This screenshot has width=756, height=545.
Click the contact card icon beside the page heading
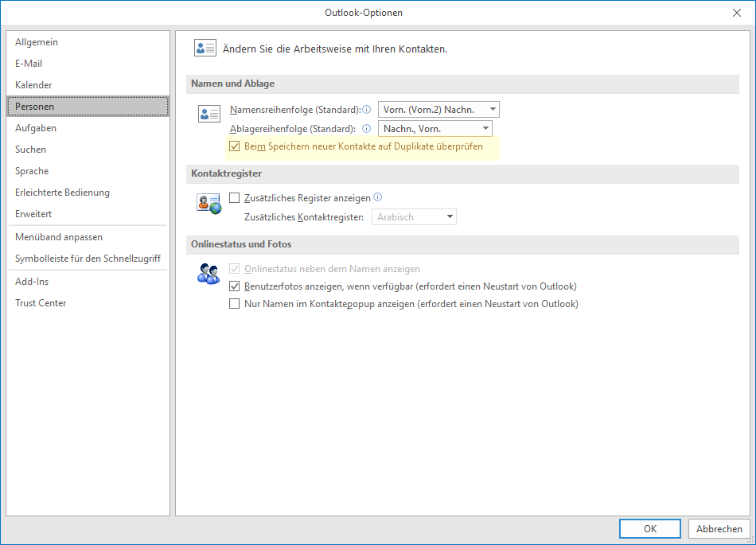[x=205, y=49]
